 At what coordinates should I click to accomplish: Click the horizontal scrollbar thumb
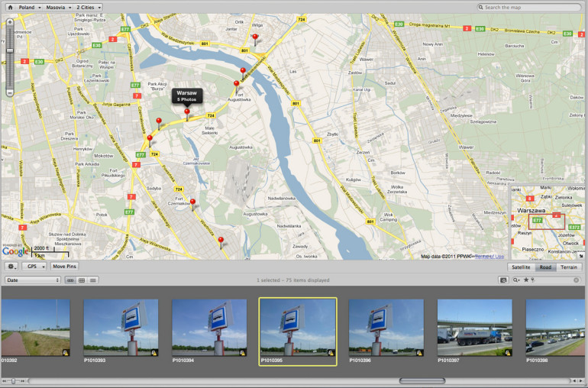coord(422,381)
